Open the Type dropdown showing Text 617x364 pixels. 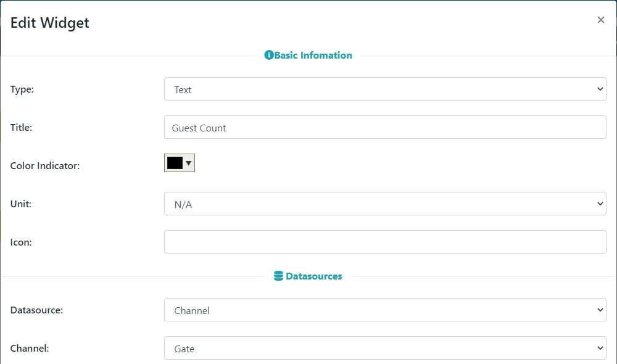pos(385,89)
